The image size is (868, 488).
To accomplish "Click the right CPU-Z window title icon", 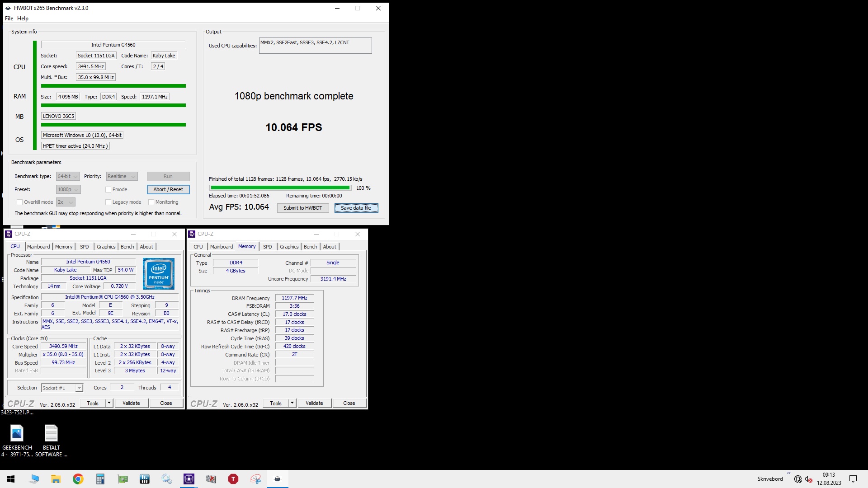I will click(192, 234).
